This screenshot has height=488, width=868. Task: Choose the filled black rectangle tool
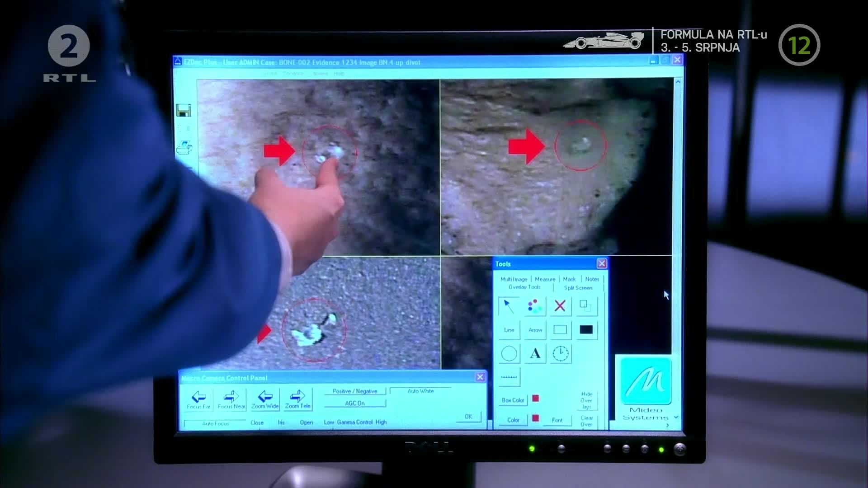point(586,330)
